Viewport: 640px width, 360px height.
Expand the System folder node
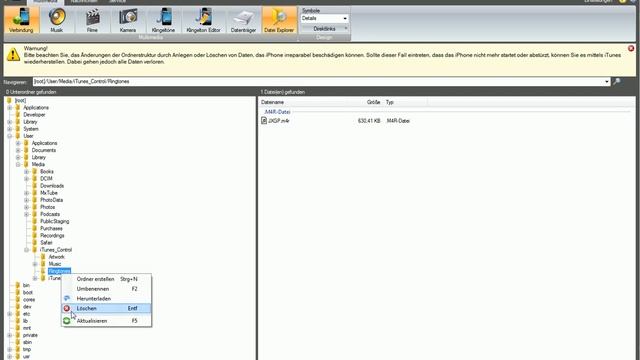(10, 129)
